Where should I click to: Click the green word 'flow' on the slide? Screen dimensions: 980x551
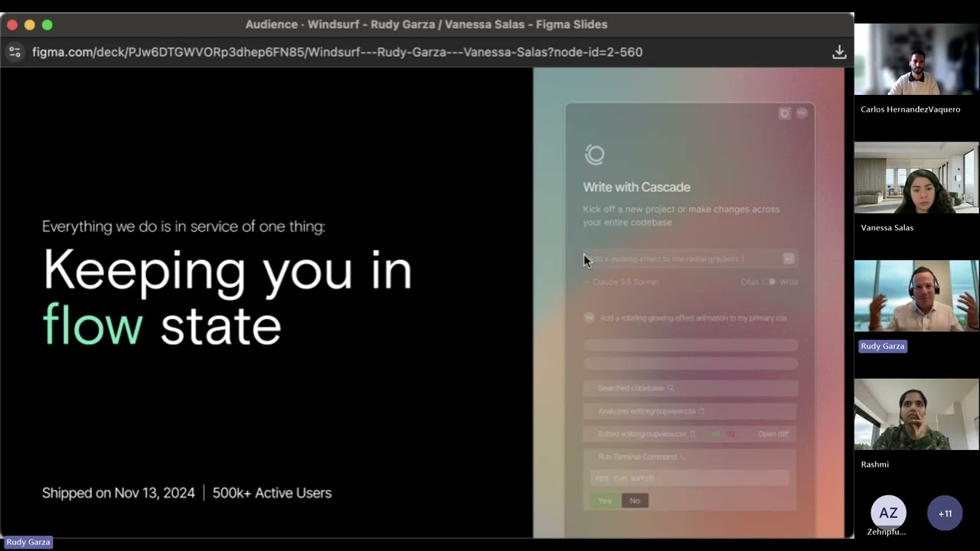(93, 324)
